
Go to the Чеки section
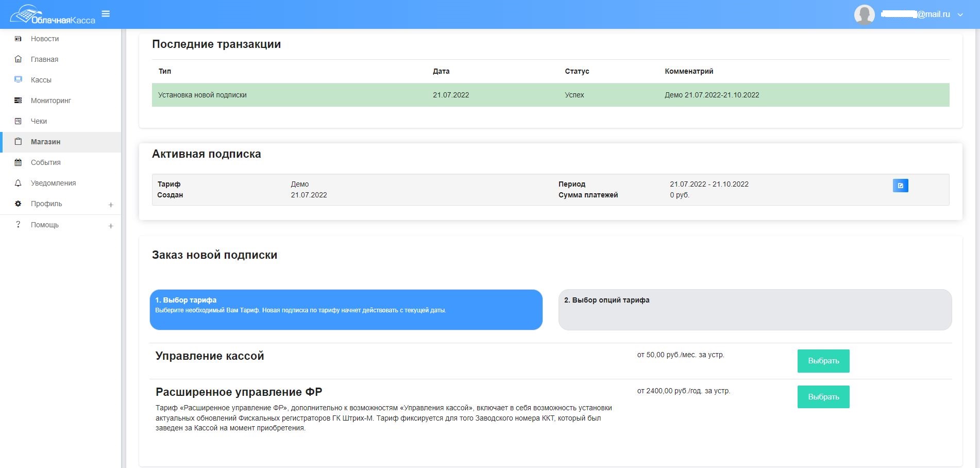pos(39,121)
